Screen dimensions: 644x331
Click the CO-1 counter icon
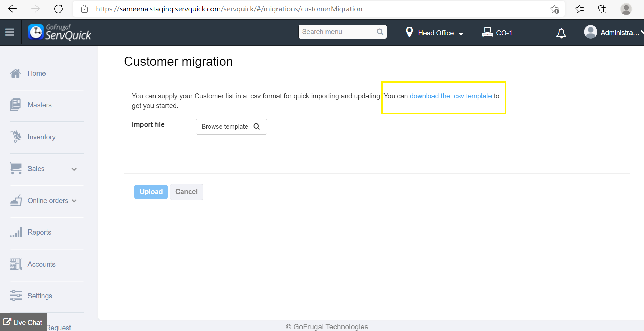[x=487, y=32]
